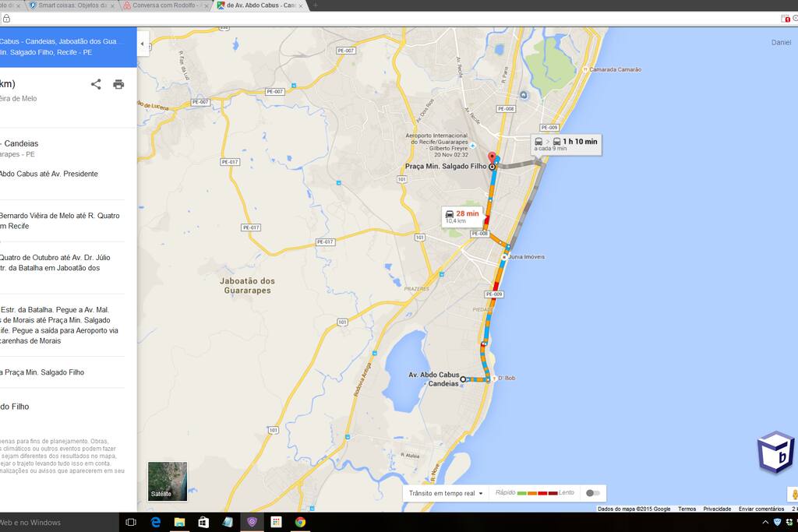798x532 pixels.
Task: Click the D' Bob place marker
Action: coord(493,379)
